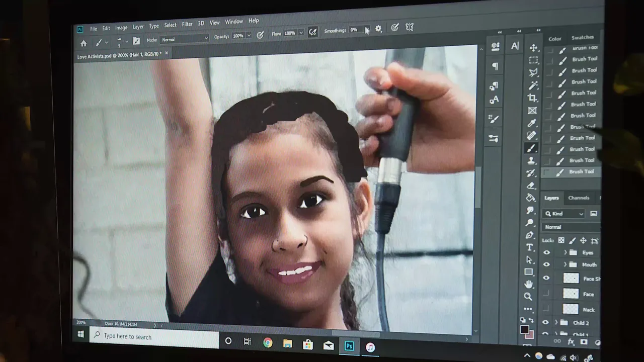The width and height of the screenshot is (644, 362).
Task: Click the symmetry butterfly icon
Action: [410, 27]
